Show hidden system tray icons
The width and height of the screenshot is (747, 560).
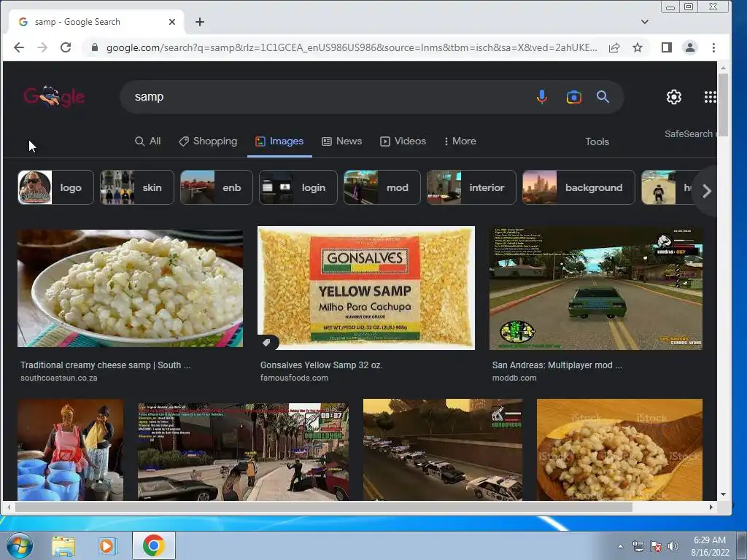(620, 546)
